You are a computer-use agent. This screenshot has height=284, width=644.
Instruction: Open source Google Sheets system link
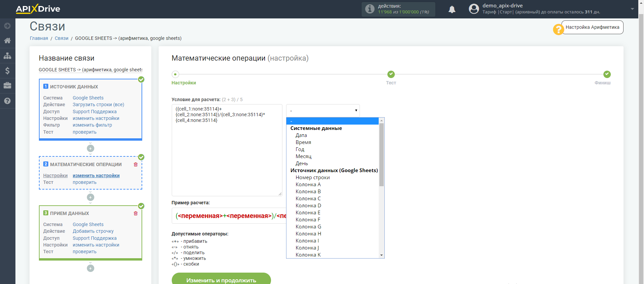tap(88, 98)
